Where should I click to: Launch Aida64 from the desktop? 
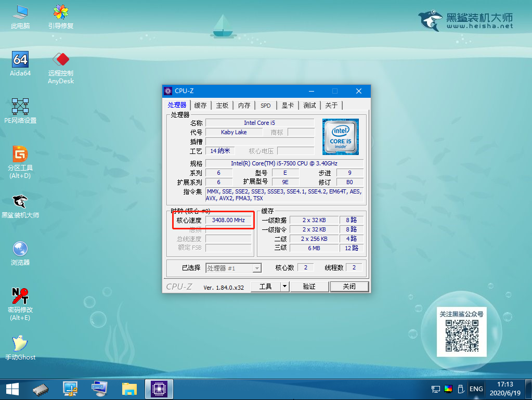tap(20, 64)
